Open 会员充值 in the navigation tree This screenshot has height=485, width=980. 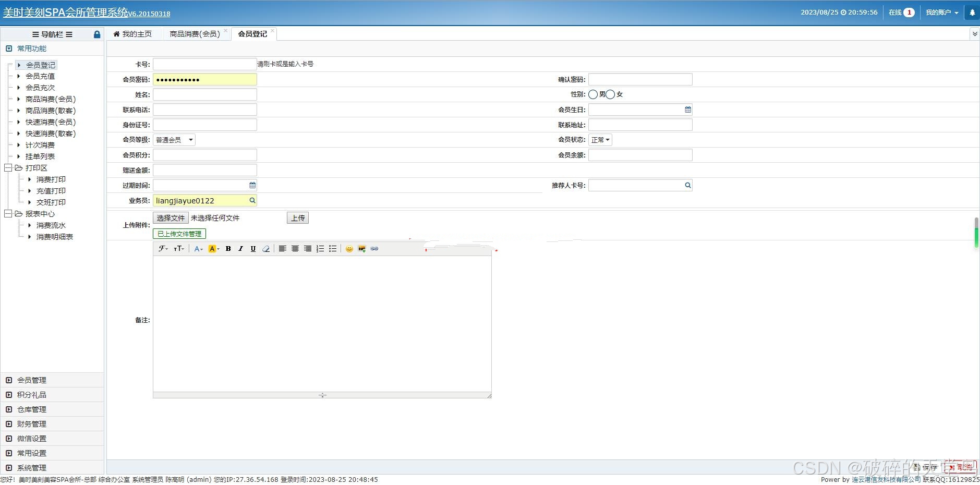40,76
